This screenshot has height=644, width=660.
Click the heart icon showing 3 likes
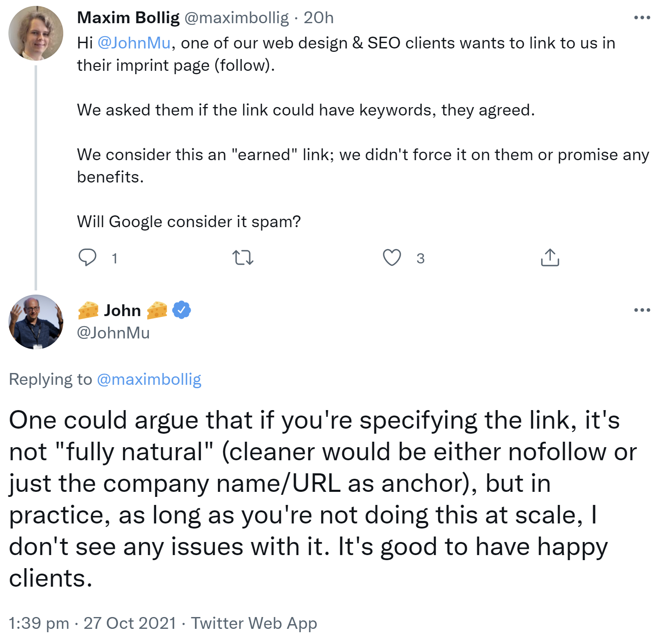pos(392,258)
